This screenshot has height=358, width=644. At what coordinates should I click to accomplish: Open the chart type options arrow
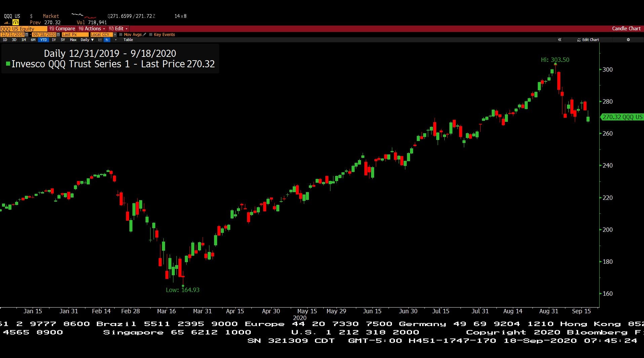(x=116, y=40)
